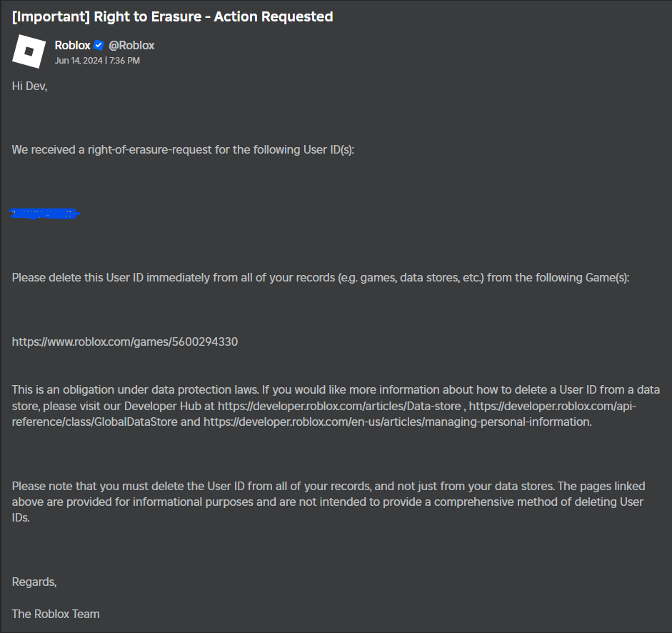Open the Roblox sender name
The width and height of the screenshot is (672, 633).
72,45
